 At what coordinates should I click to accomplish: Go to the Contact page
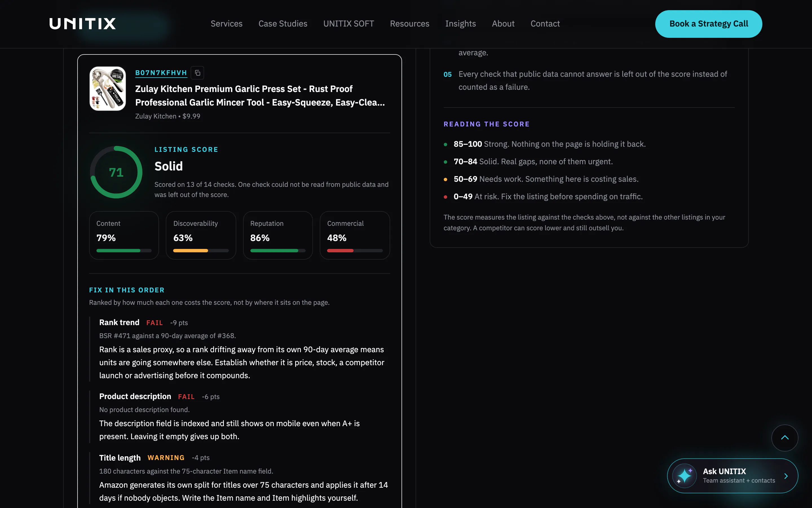click(545, 23)
